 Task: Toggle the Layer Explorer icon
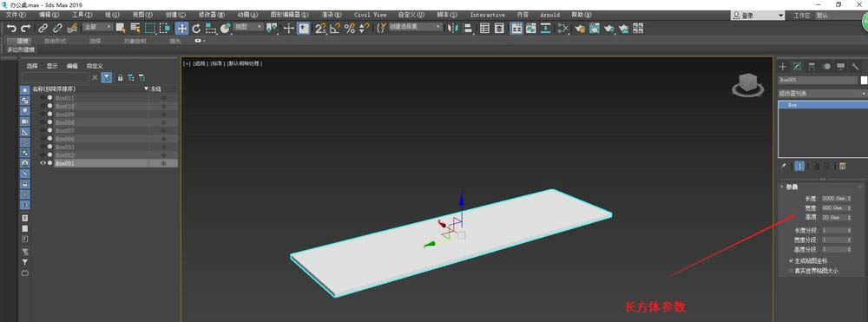click(x=499, y=29)
